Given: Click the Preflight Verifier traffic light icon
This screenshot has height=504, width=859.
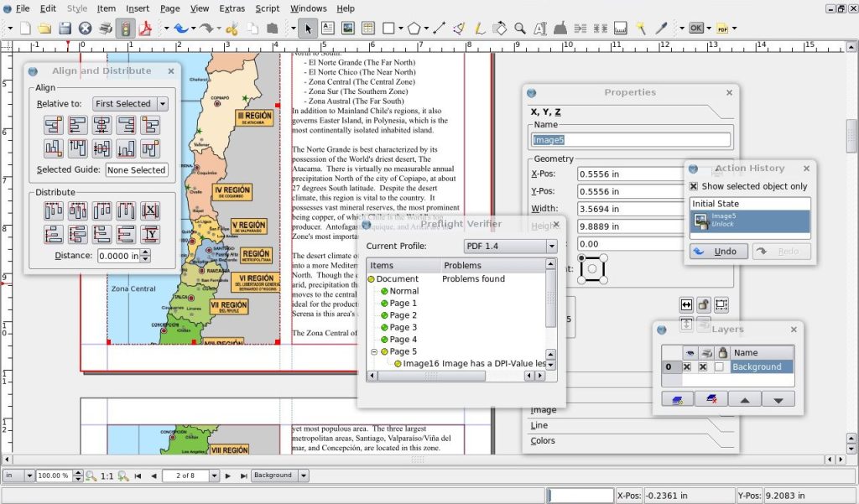Looking at the screenshot, I should click(x=126, y=28).
